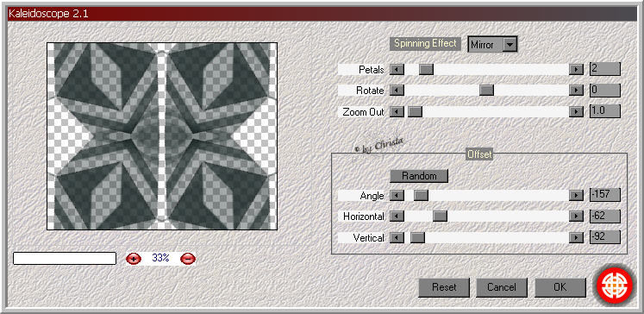Click the kaleidoscope preview image
Screen dimensions: 644x314
(x=162, y=136)
